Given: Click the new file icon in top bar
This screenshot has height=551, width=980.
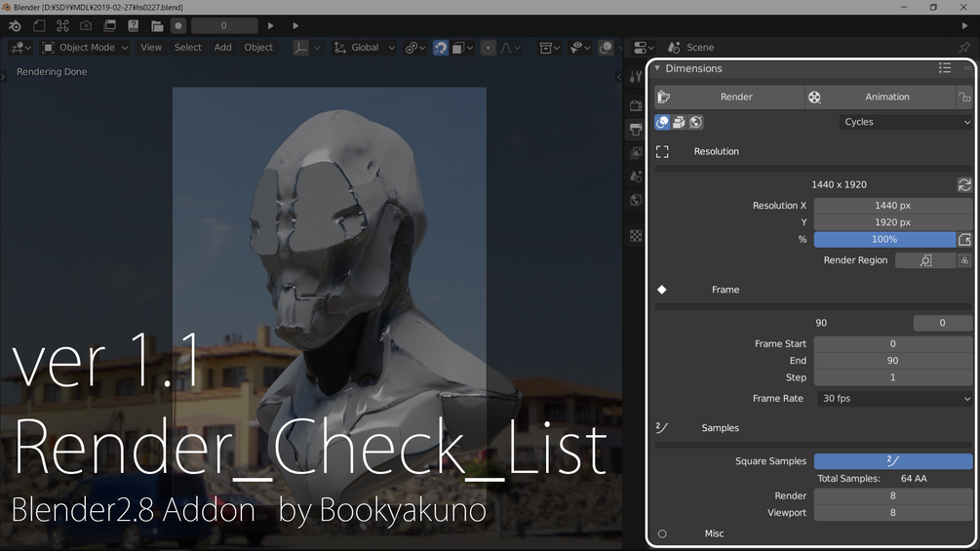Looking at the screenshot, I should [x=39, y=25].
